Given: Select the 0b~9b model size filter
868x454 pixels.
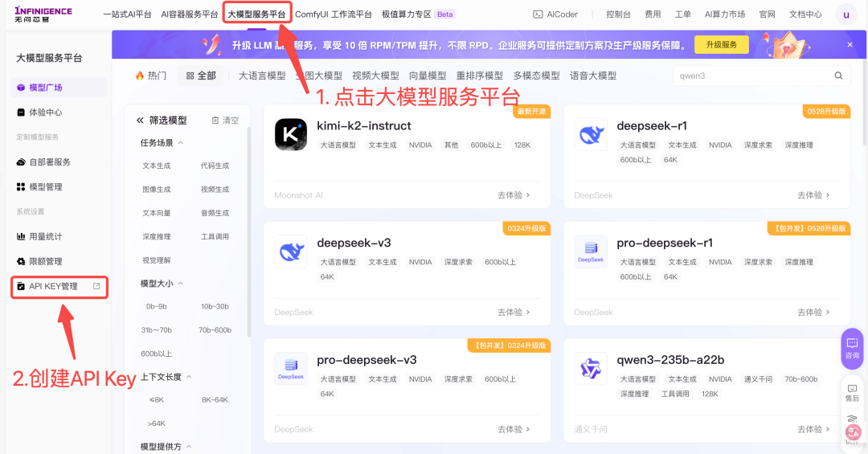Looking at the screenshot, I should point(157,306).
